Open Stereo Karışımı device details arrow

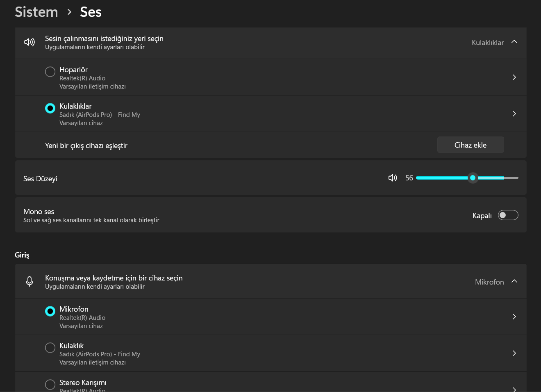click(x=514, y=388)
